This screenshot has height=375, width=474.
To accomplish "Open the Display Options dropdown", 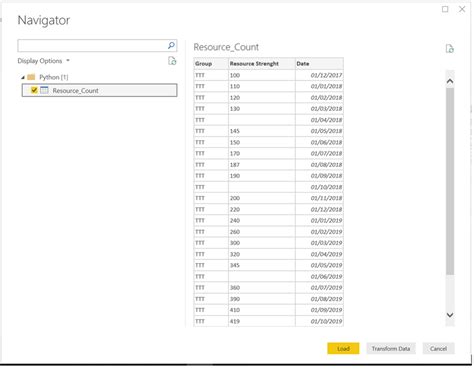I will point(43,61).
